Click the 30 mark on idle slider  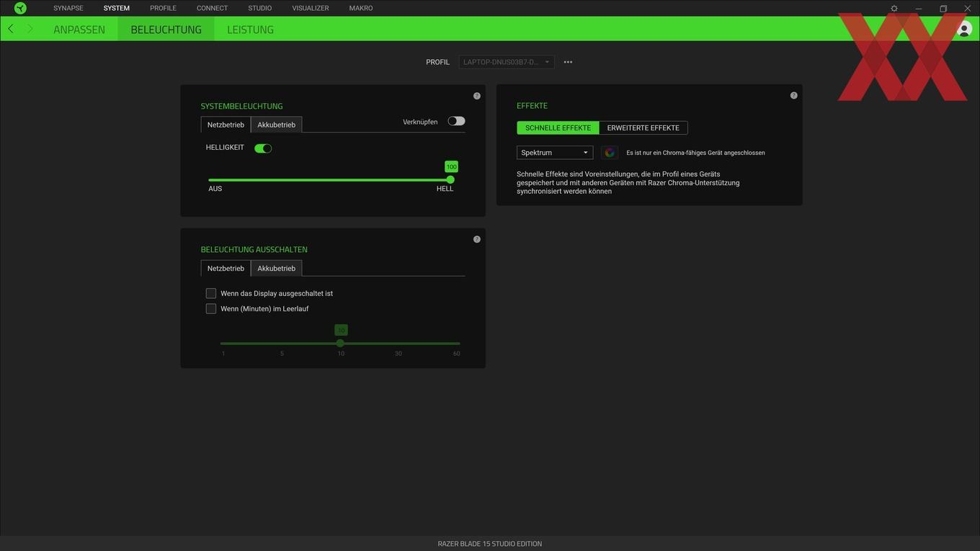tap(398, 354)
